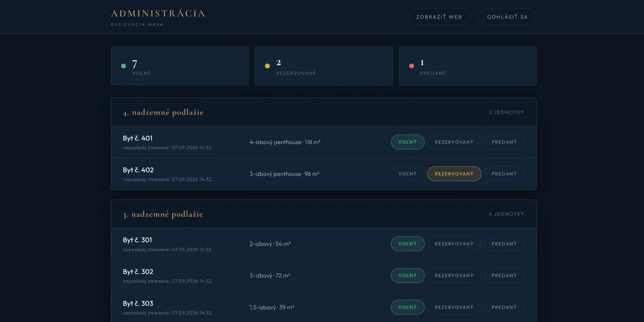Viewport: 644px width, 322px height.
Task: Select the Voľné summary card
Action: click(x=179, y=66)
